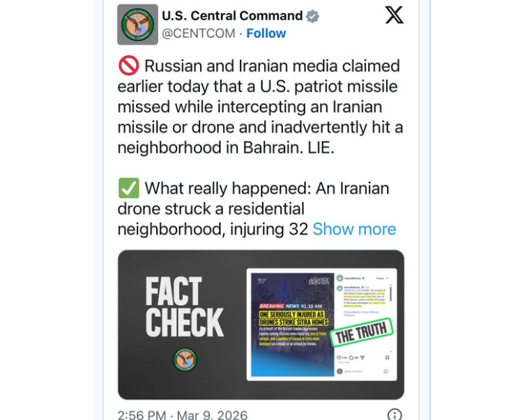Click the heart icon in embedded post
This screenshot has width=527, height=420.
[x=340, y=357]
